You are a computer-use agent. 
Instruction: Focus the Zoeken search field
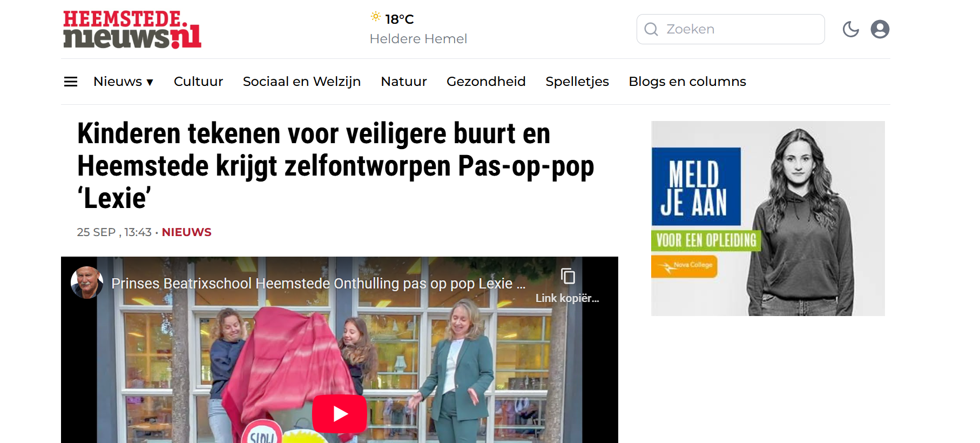(731, 29)
